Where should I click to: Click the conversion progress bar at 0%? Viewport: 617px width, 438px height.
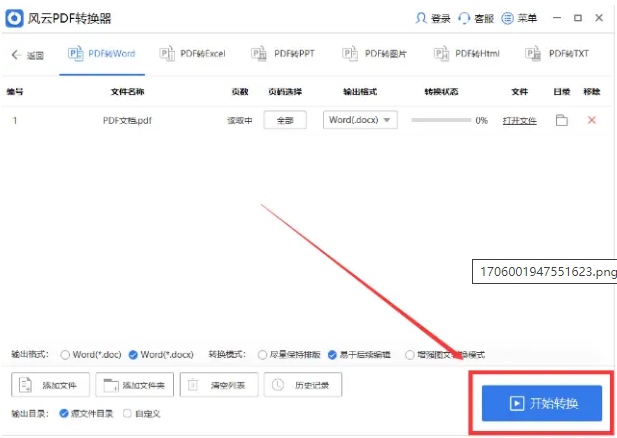click(x=441, y=120)
